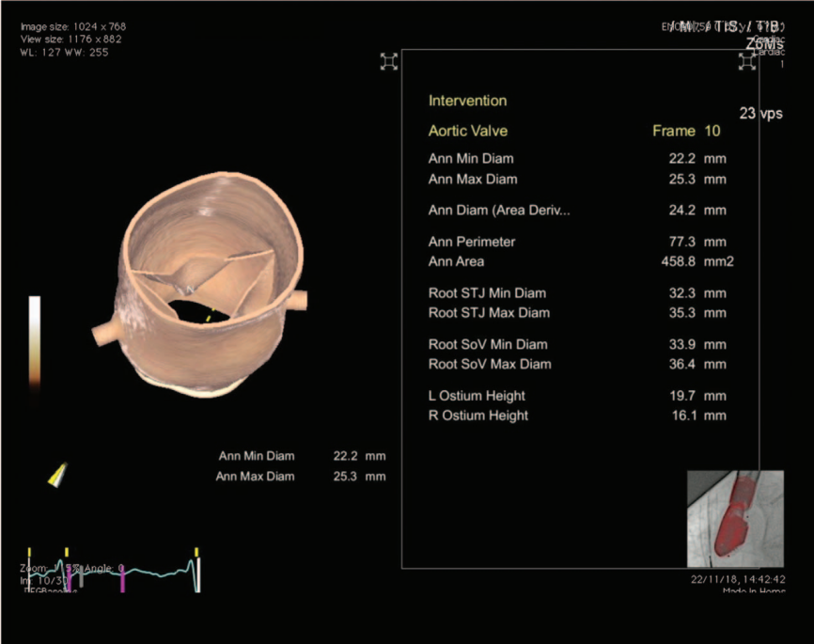Select the L Ostium Height measurement
Viewport: 814px width, 644px height.
[576, 396]
